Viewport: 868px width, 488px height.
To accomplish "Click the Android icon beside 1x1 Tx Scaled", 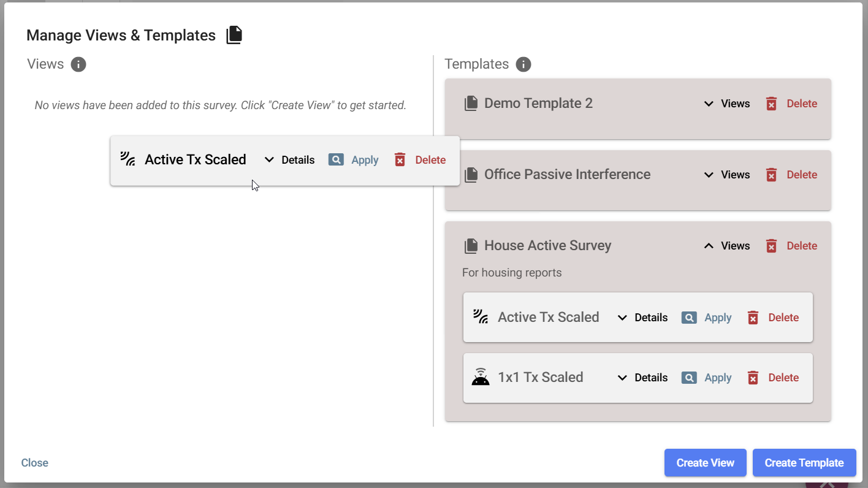I will coord(481,377).
